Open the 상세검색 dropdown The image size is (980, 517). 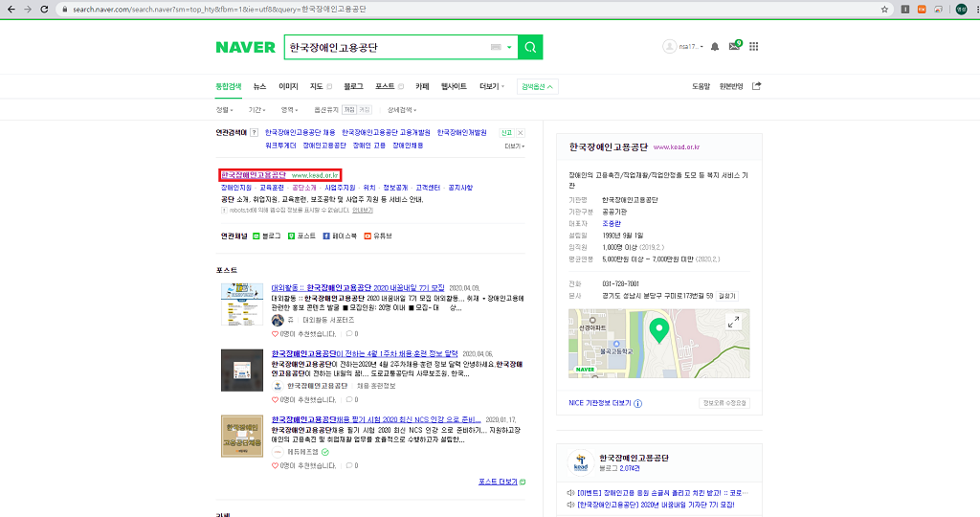(x=402, y=110)
